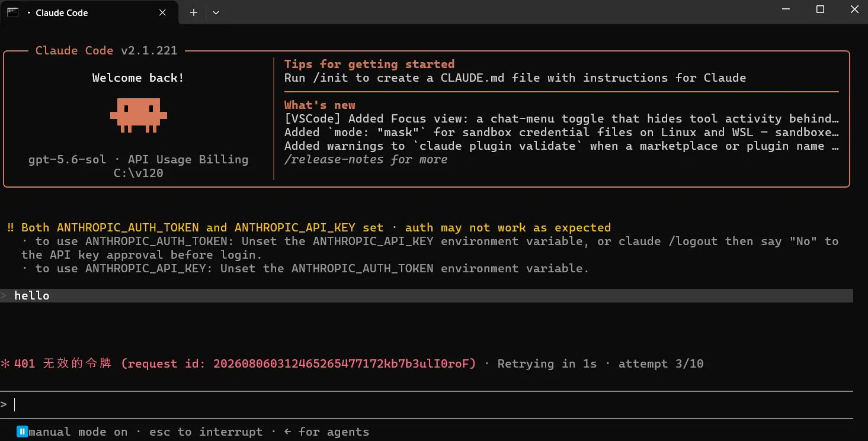The image size is (868, 441).
Task: Click the 'mode: "mask"' release note line
Action: [x=562, y=133]
